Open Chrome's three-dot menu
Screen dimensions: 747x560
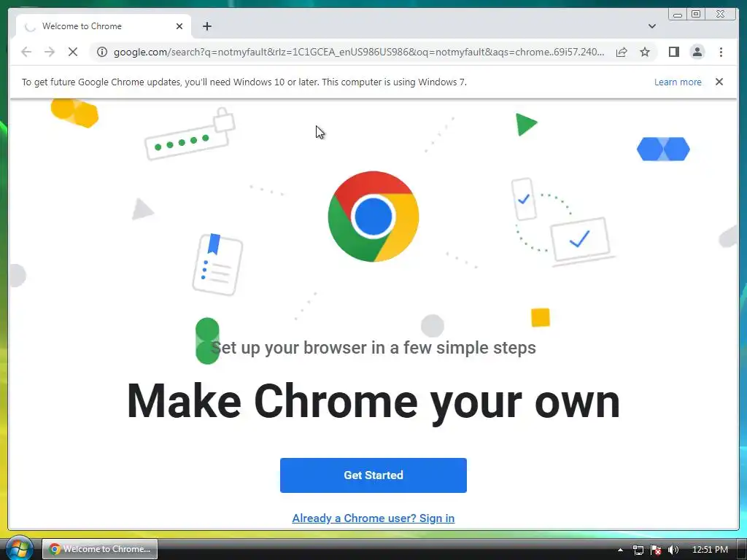pos(721,52)
